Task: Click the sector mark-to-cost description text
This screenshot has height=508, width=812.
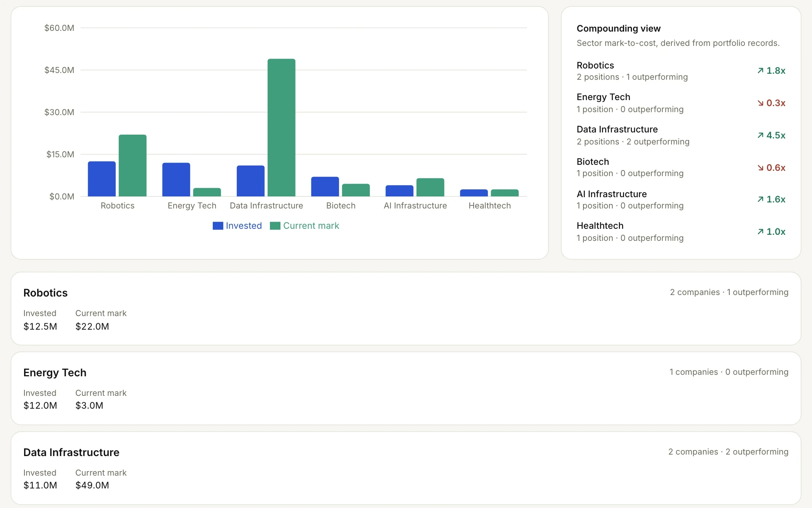Action: 678,43
